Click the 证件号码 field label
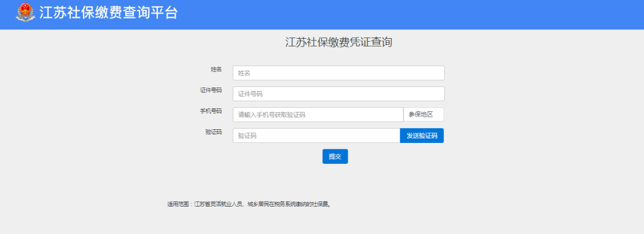 click(x=211, y=90)
